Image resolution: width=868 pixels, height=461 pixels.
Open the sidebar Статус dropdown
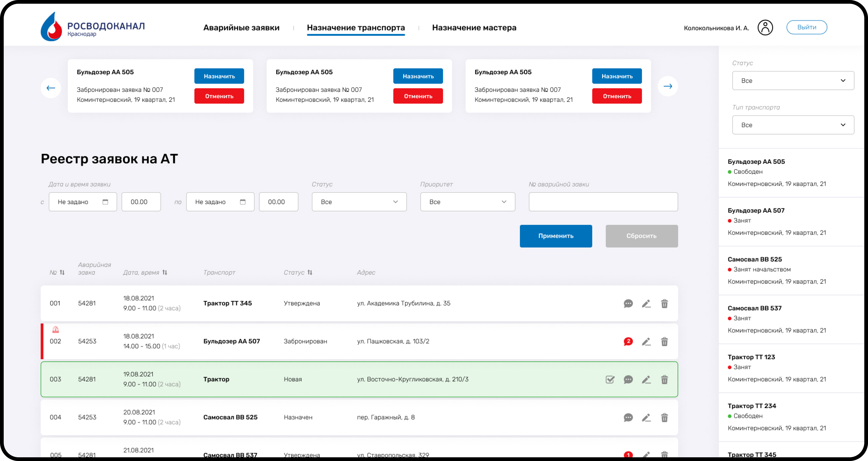tap(793, 81)
